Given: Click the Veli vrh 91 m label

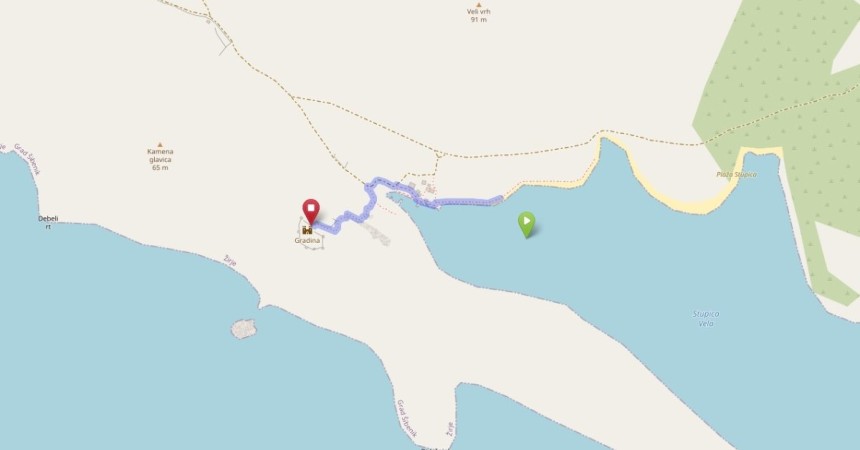Looking at the screenshot, I should point(479,15).
